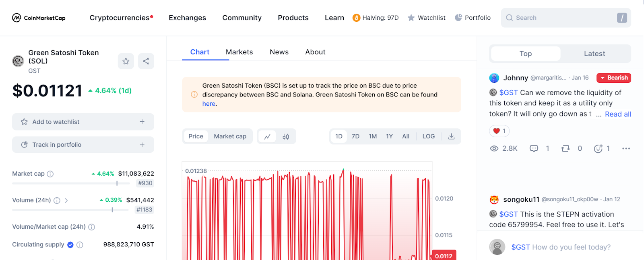This screenshot has width=644, height=260.
Task: Click the verified circulating supply badge
Action: [70, 245]
